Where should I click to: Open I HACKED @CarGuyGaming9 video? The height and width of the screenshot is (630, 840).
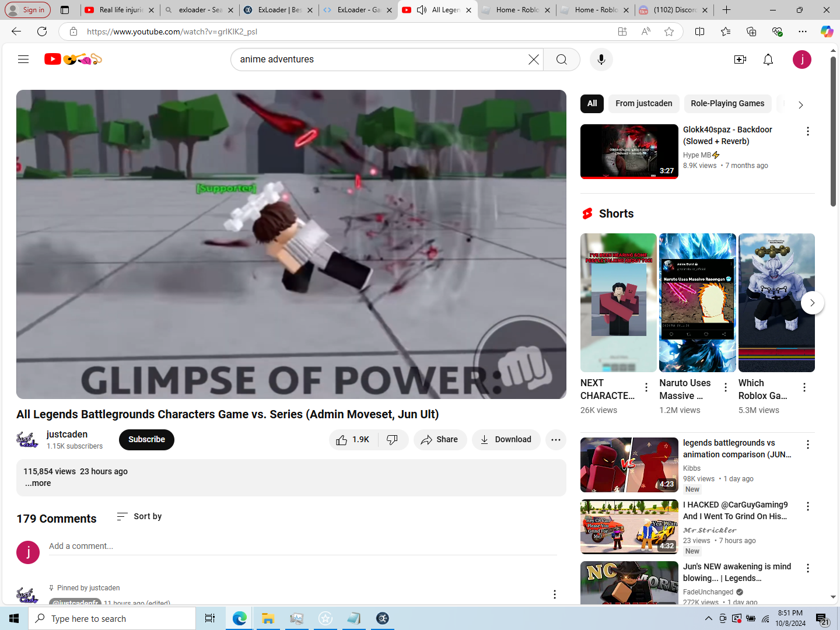[x=629, y=527]
